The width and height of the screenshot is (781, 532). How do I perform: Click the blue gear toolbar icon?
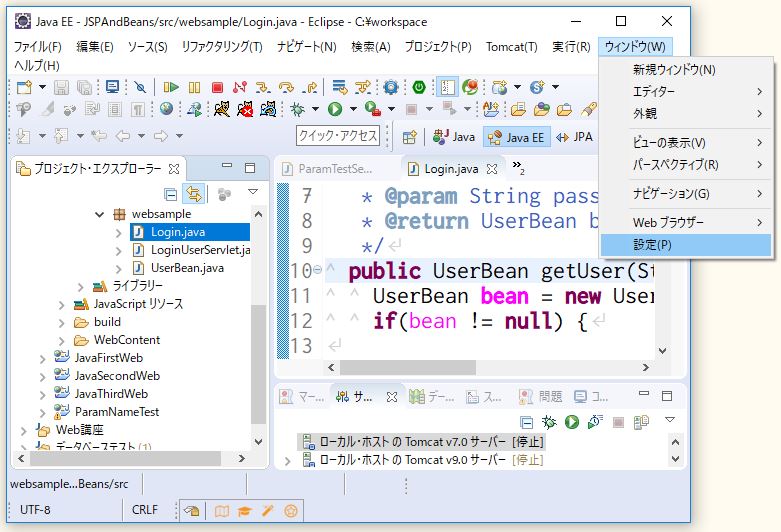391,88
